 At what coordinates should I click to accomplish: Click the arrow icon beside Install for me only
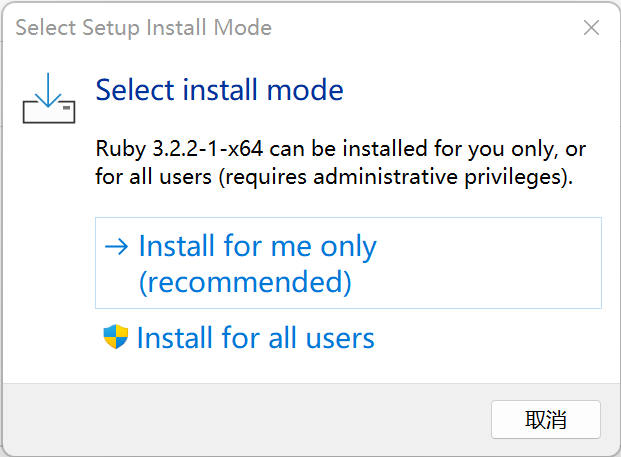[118, 246]
